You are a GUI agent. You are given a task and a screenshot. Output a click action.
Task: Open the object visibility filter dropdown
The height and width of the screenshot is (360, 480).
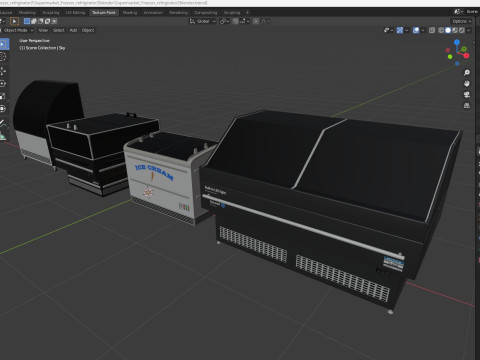[x=389, y=30]
